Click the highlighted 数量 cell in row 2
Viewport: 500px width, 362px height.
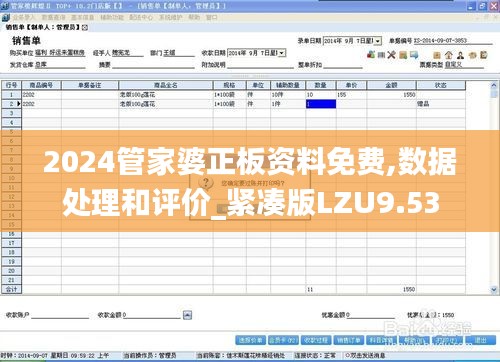tap(321, 104)
